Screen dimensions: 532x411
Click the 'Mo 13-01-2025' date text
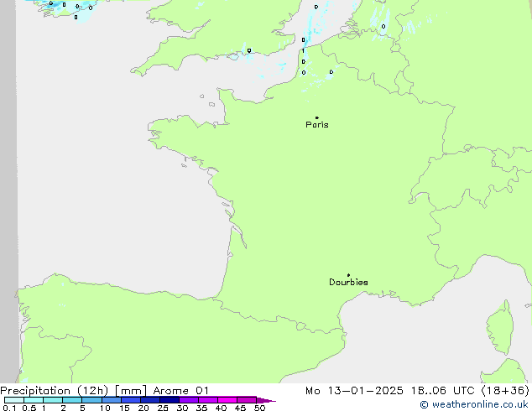point(354,391)
